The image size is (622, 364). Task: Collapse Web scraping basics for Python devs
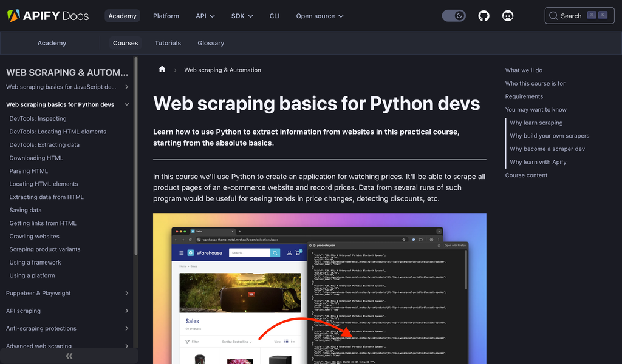coord(126,104)
